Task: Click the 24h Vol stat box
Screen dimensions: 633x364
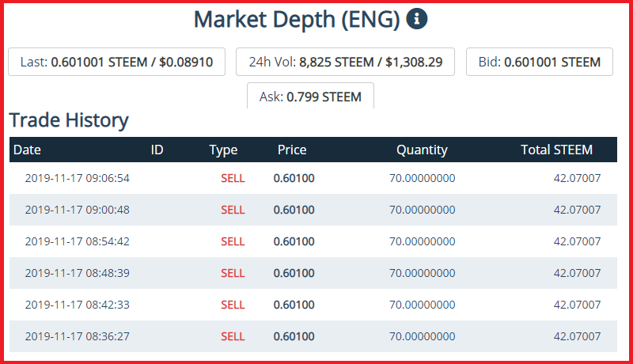Action: point(345,62)
